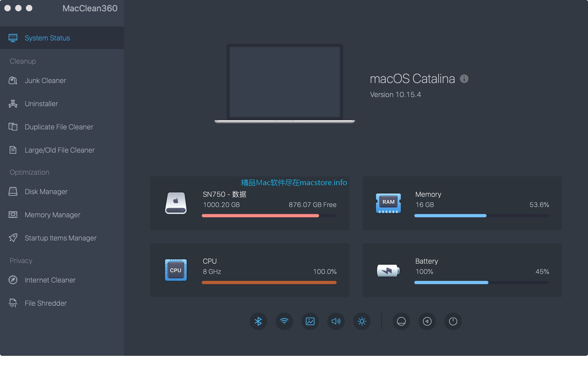Select Startup Items Manager
This screenshot has width=588, height=365.
pyautogui.click(x=61, y=238)
